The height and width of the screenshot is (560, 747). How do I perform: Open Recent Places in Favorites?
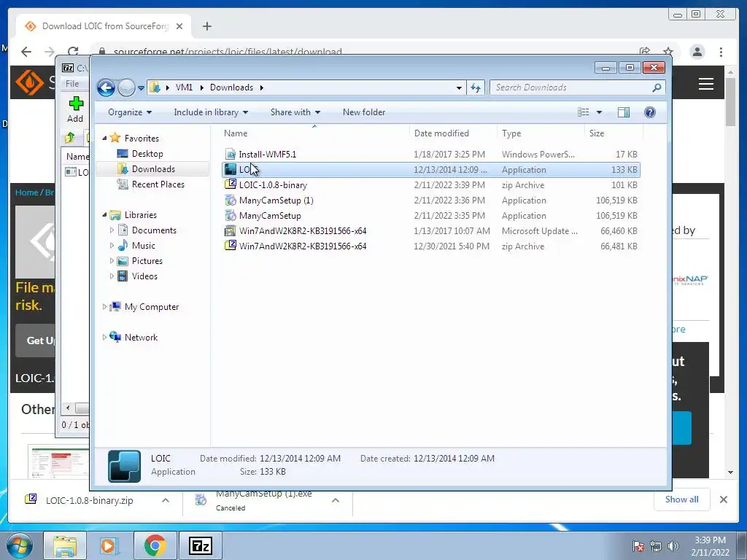pos(158,184)
